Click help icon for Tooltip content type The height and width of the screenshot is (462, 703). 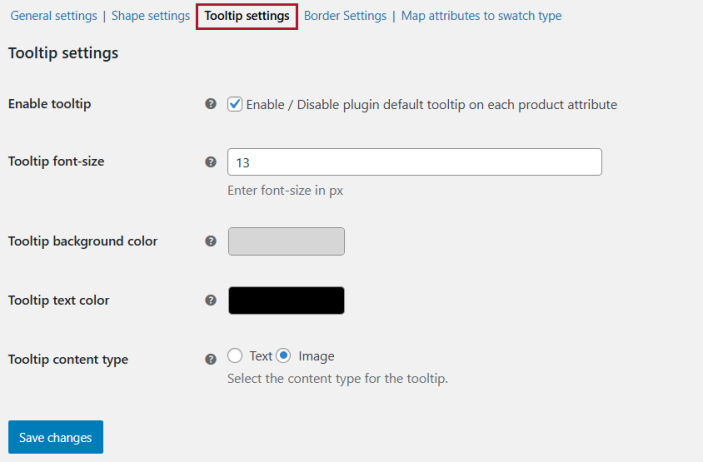coord(211,359)
